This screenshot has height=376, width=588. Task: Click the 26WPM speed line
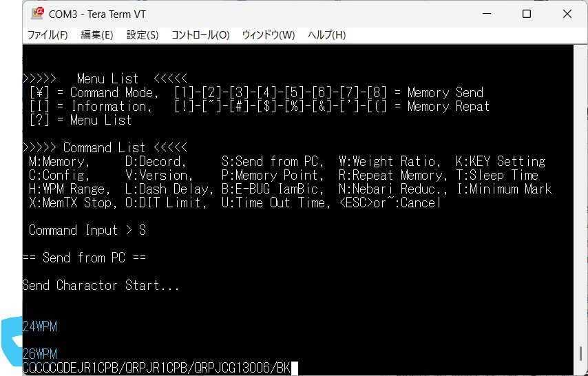coord(40,354)
